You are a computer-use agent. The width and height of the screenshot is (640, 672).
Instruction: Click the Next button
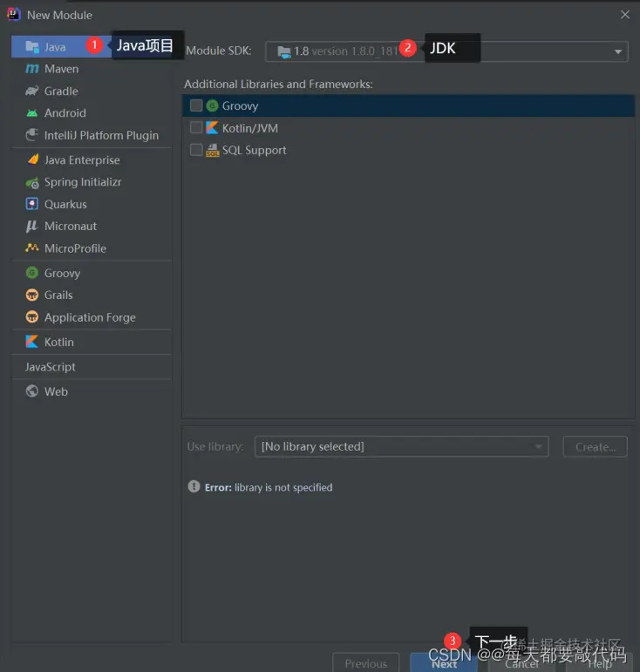tap(444, 662)
